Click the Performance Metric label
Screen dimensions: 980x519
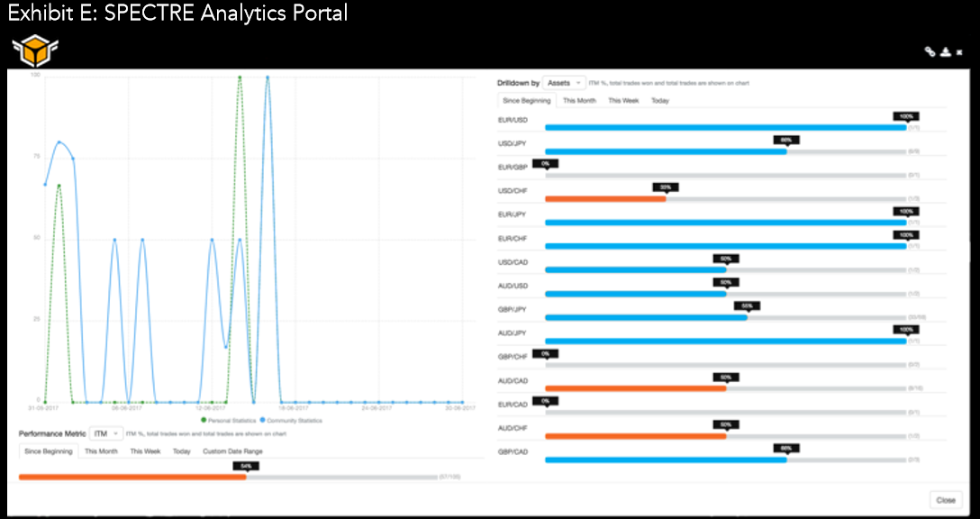(x=52, y=433)
